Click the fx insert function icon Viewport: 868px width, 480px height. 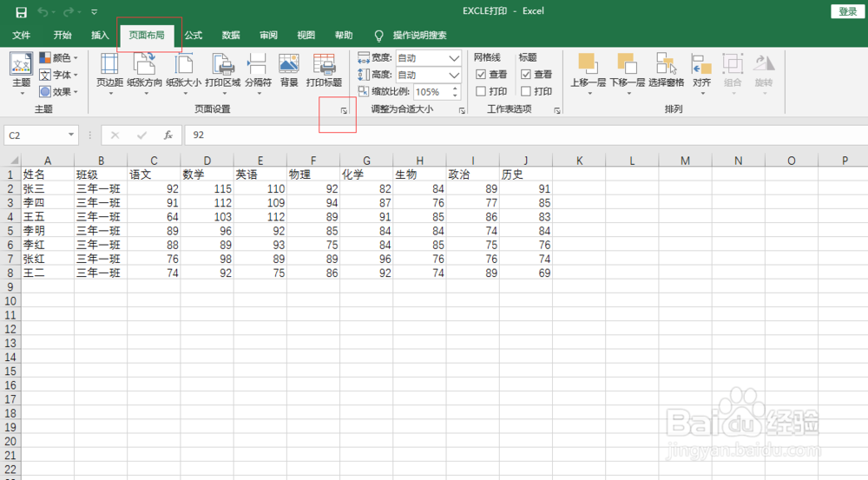tap(168, 135)
